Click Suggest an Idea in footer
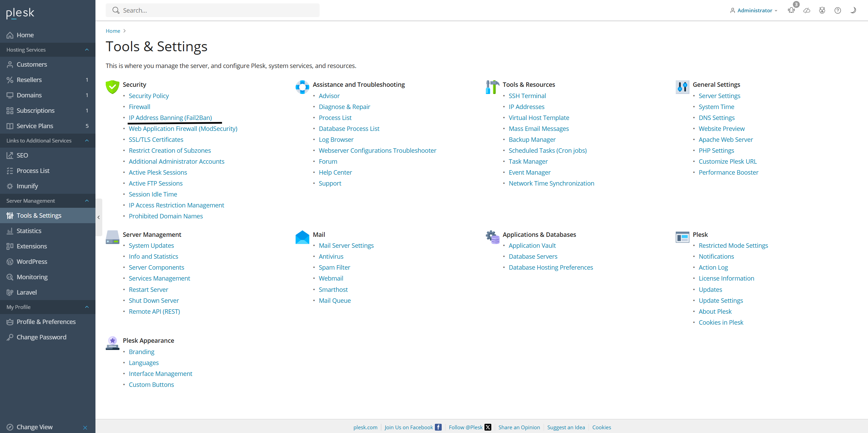Image resolution: width=868 pixels, height=433 pixels. coord(566,427)
